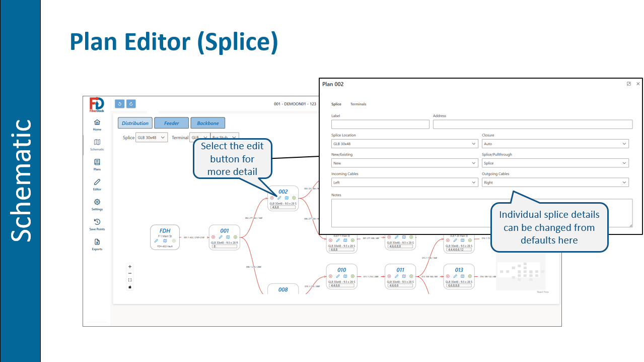
Task: Open the Schematic view from the sidebar
Action: click(97, 145)
